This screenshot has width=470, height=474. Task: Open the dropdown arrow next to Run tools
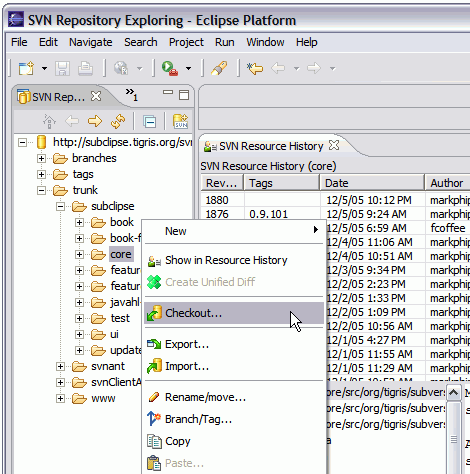click(188, 69)
